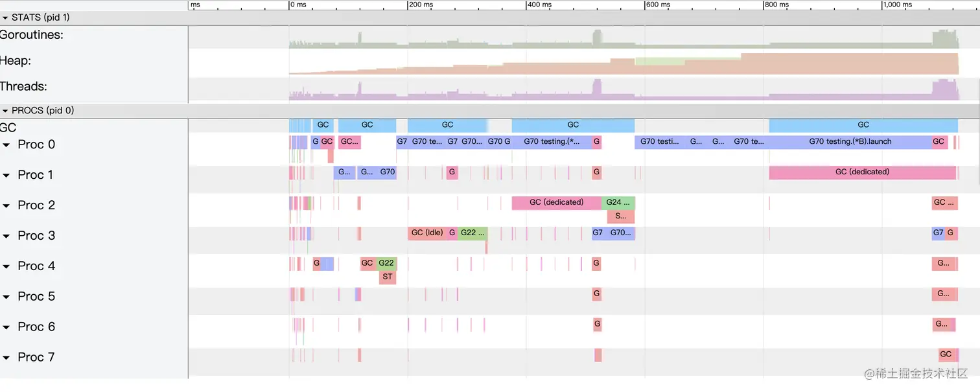Select the green G24 slice on Proc 2
Screen dimensions: 980x392
coord(616,202)
